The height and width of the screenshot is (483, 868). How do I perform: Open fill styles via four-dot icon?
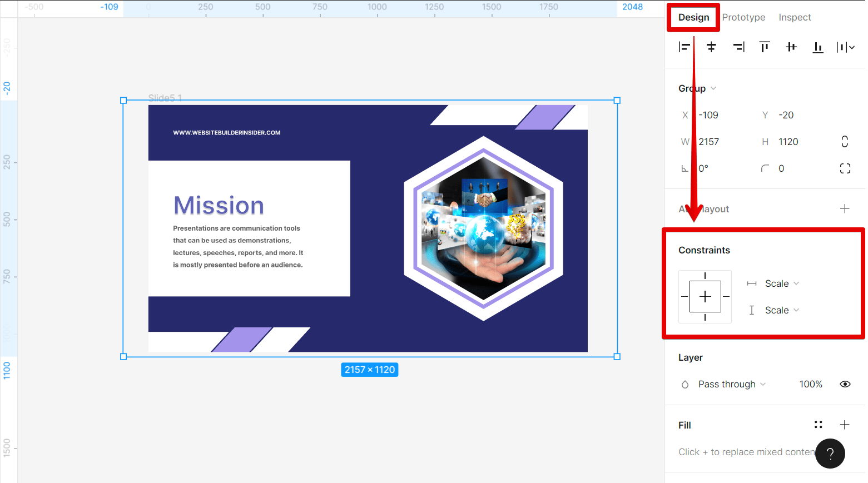818,424
